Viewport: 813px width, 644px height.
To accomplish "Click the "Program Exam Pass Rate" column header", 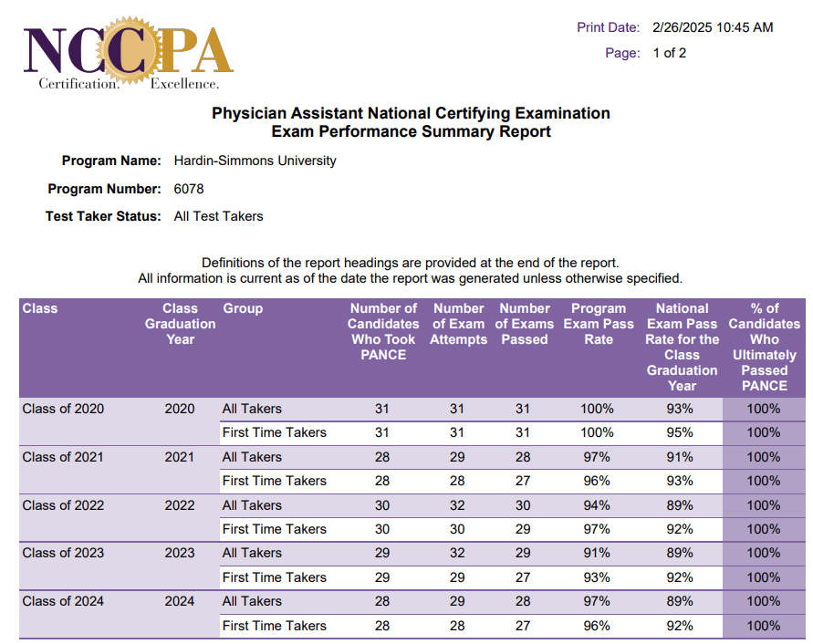I will click(x=598, y=324).
